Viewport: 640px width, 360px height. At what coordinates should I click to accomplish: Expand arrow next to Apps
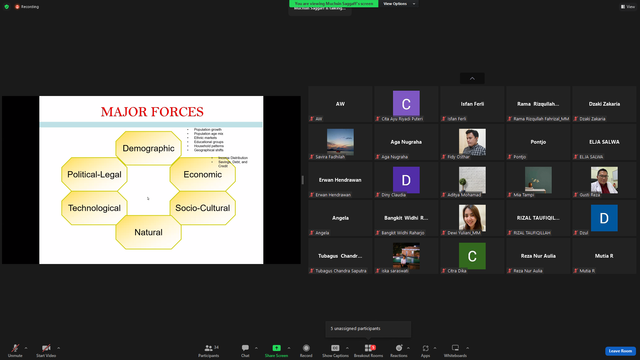click(x=435, y=348)
